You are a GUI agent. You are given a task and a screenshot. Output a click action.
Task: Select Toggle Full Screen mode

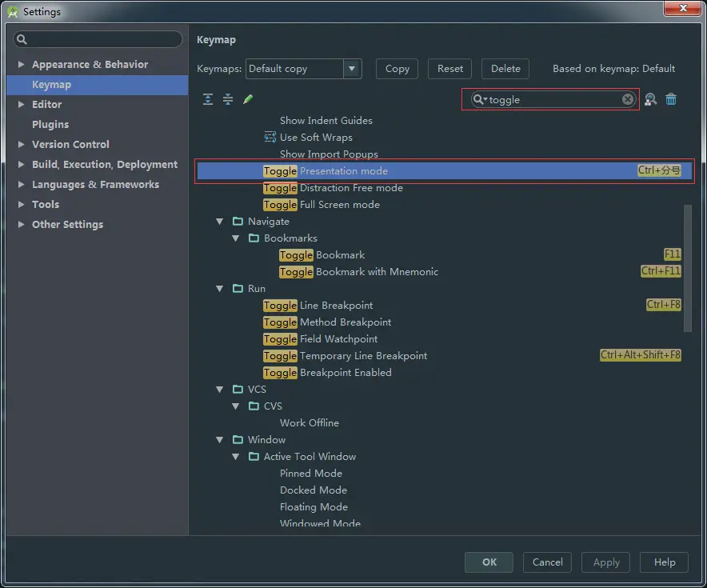(322, 204)
